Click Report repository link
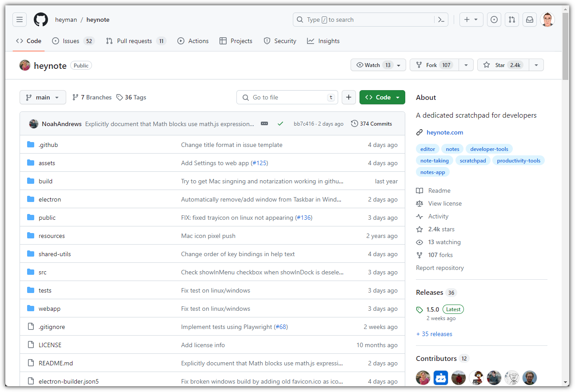Image resolution: width=575 pixels, height=392 pixels. coord(440,268)
